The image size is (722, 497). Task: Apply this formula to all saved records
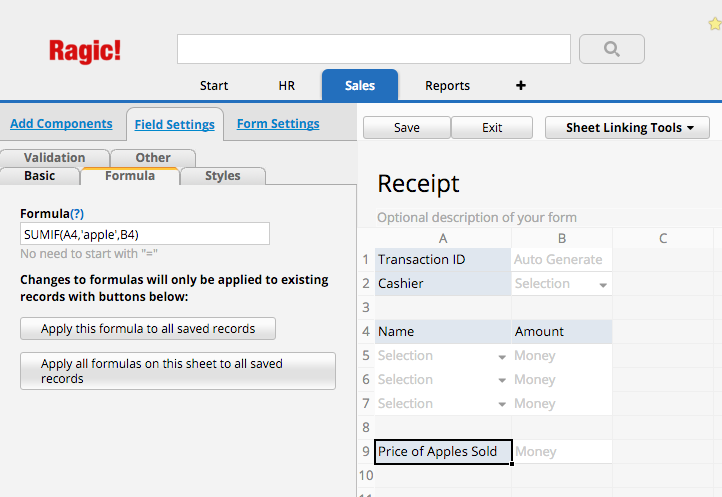pos(148,328)
